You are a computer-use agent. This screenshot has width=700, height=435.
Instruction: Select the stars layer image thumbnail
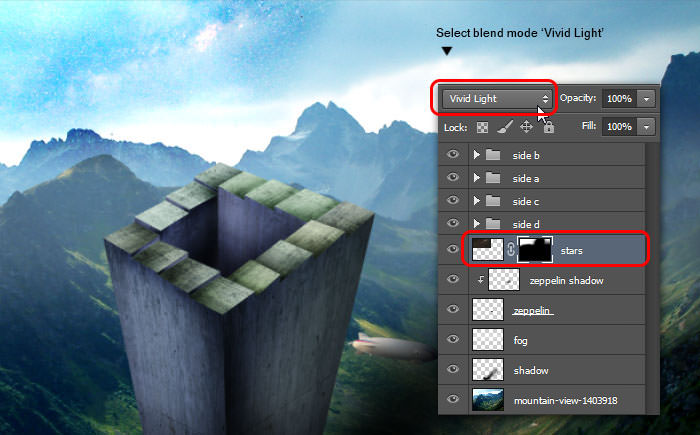point(488,250)
